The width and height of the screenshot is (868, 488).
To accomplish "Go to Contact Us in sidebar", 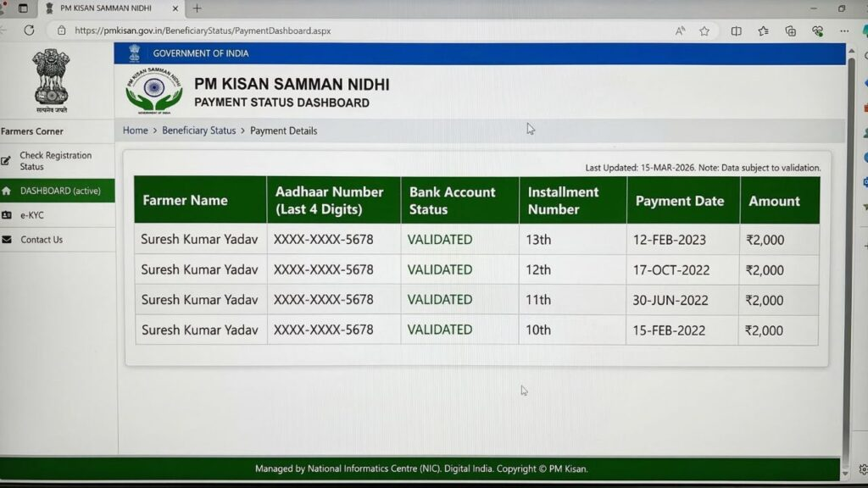I will pyautogui.click(x=42, y=240).
